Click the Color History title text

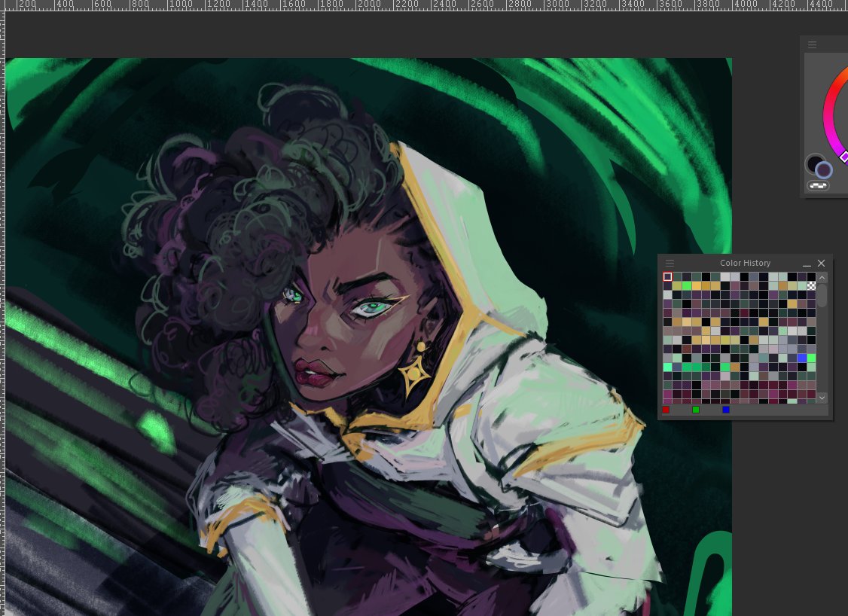pos(746,263)
